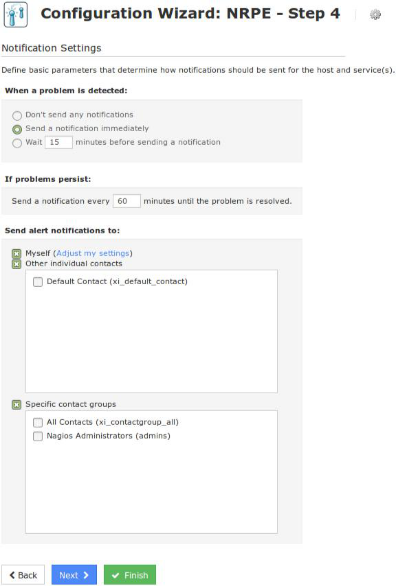Select "Don't send any notifications" option
Viewport: 398px width, 587px height.
tap(17, 115)
